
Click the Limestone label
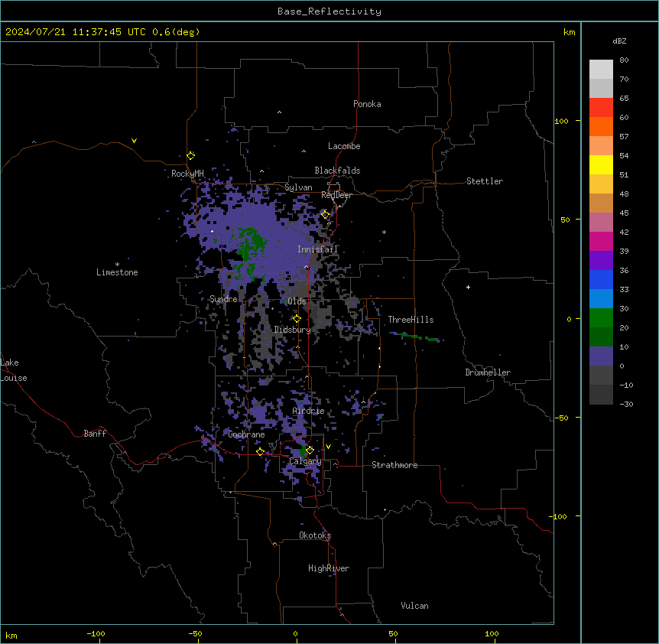[x=117, y=272]
